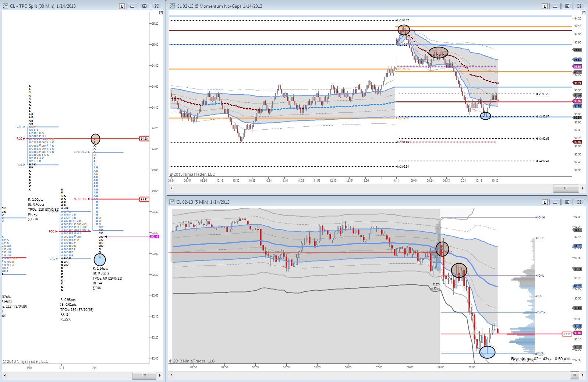Screen dimensions: 588x382
Task: Toggle the L link button on TPO Split window
Action: click(122, 6)
